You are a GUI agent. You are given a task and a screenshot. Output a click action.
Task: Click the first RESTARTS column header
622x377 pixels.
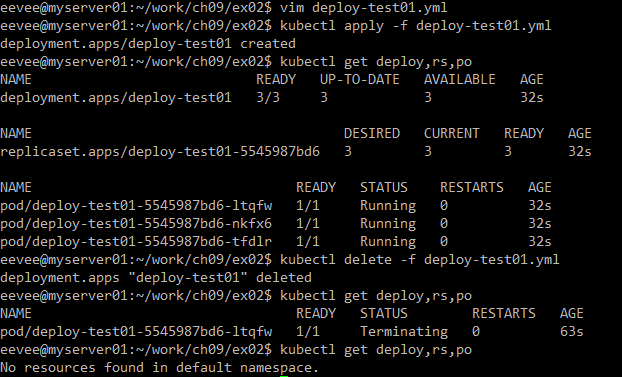(x=471, y=188)
